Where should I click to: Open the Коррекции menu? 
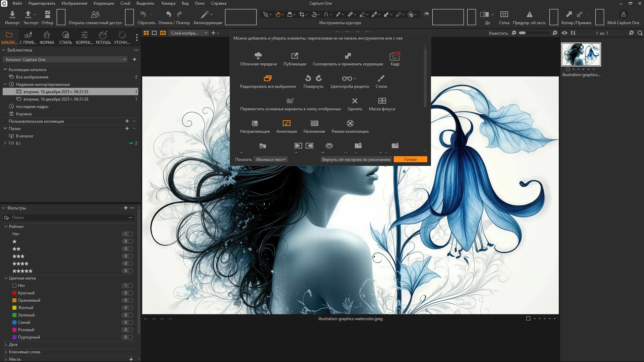pyautogui.click(x=104, y=3)
